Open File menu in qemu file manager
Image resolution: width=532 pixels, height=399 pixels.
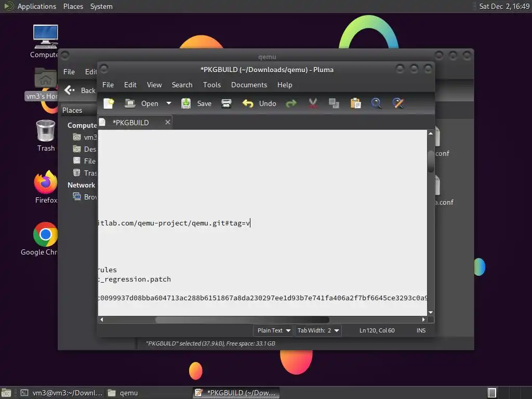[69, 72]
